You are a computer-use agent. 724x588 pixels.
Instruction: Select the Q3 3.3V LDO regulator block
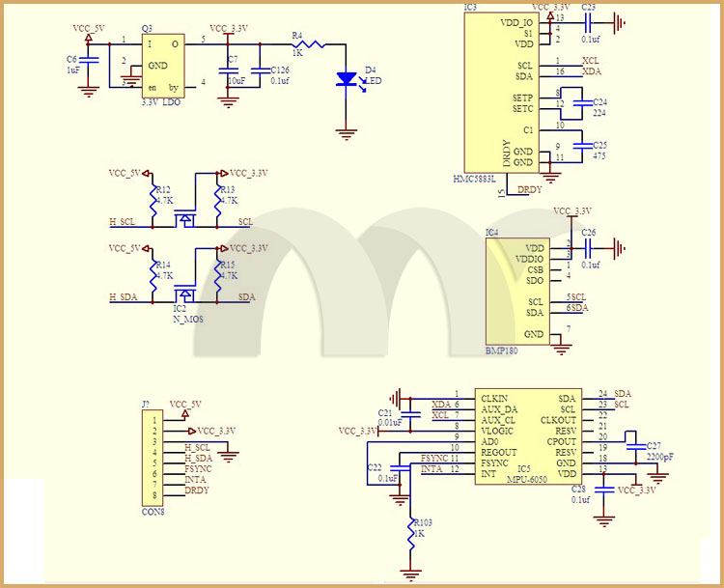click(163, 66)
